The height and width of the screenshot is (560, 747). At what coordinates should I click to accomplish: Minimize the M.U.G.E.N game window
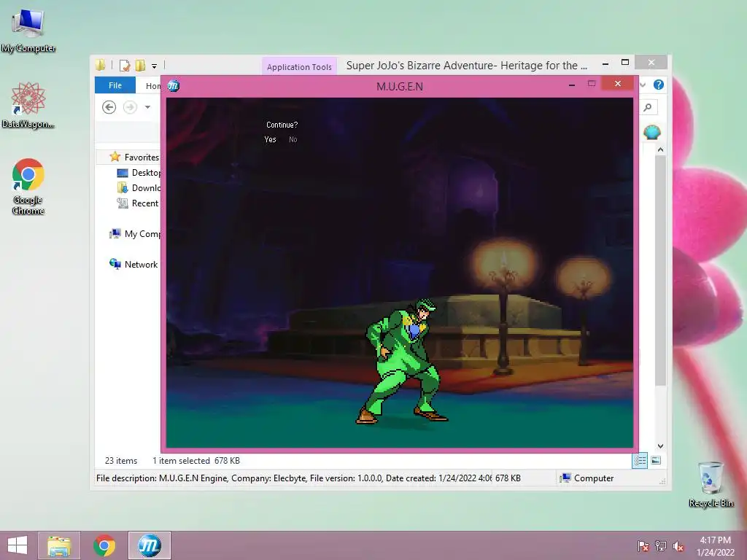point(572,85)
